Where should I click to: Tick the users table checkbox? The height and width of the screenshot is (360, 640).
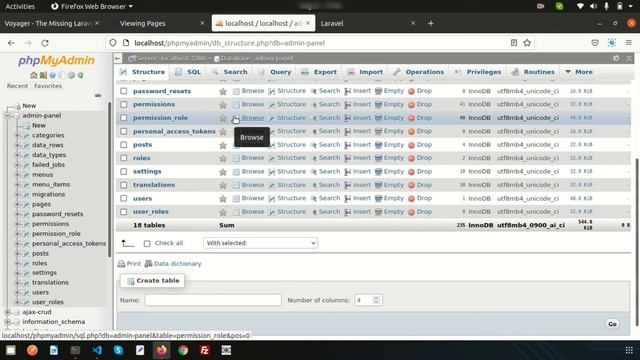point(124,198)
